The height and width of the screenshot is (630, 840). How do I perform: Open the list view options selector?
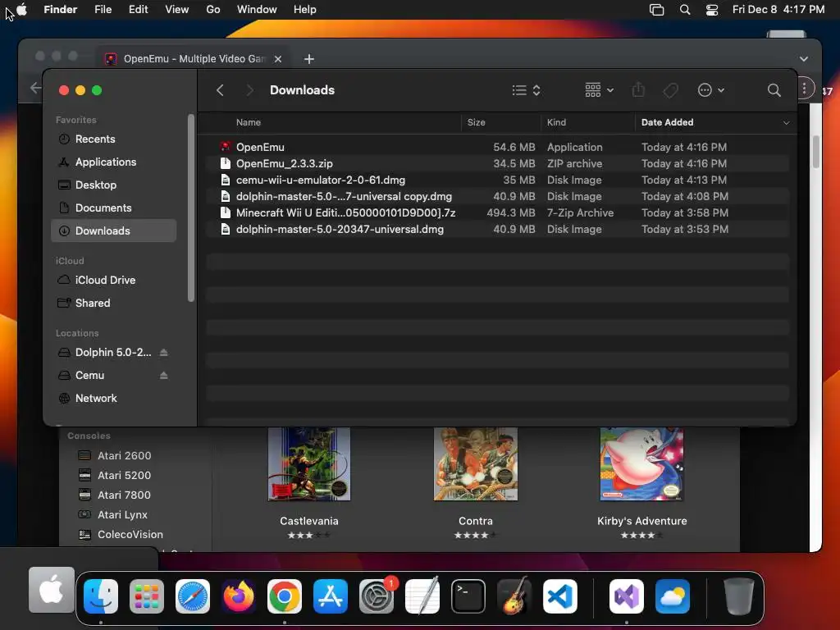(x=526, y=90)
